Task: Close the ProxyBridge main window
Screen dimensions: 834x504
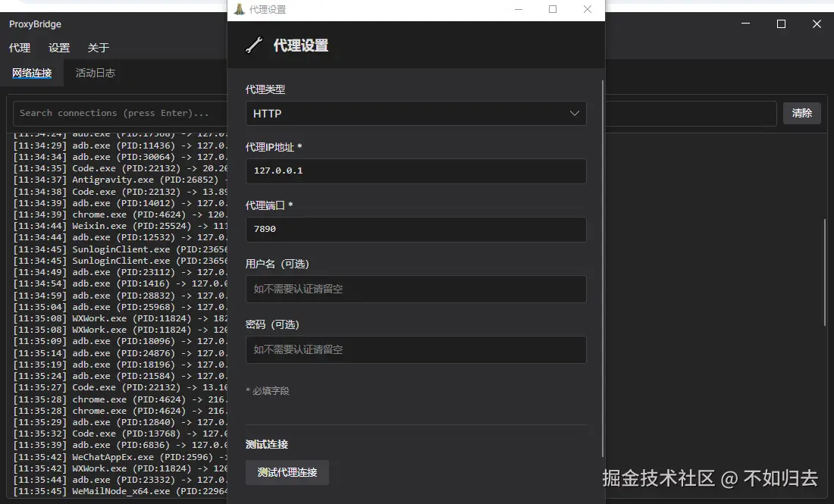Action: click(817, 23)
